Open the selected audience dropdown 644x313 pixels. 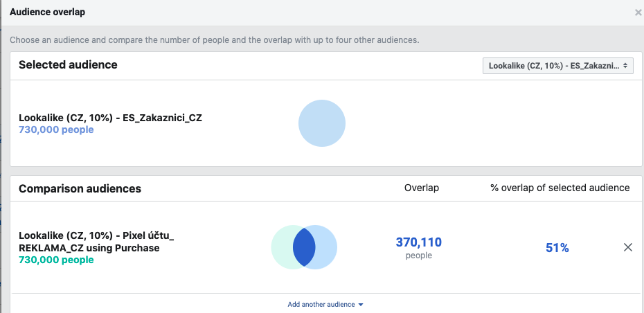[x=557, y=66]
